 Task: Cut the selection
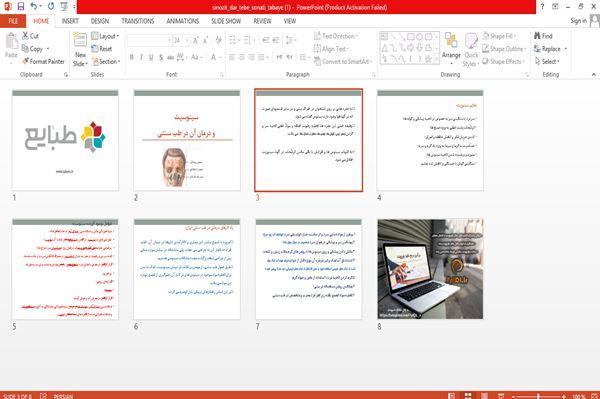[30, 36]
